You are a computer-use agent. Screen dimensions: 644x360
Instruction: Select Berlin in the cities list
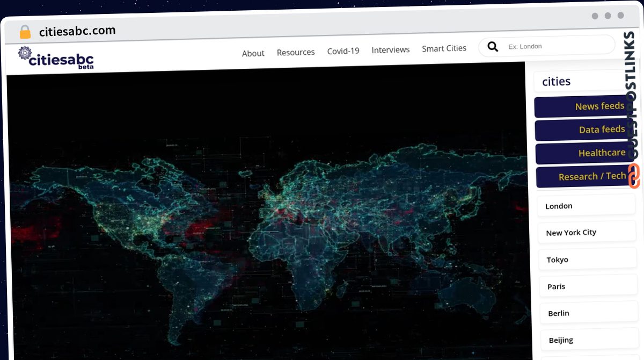589,313
